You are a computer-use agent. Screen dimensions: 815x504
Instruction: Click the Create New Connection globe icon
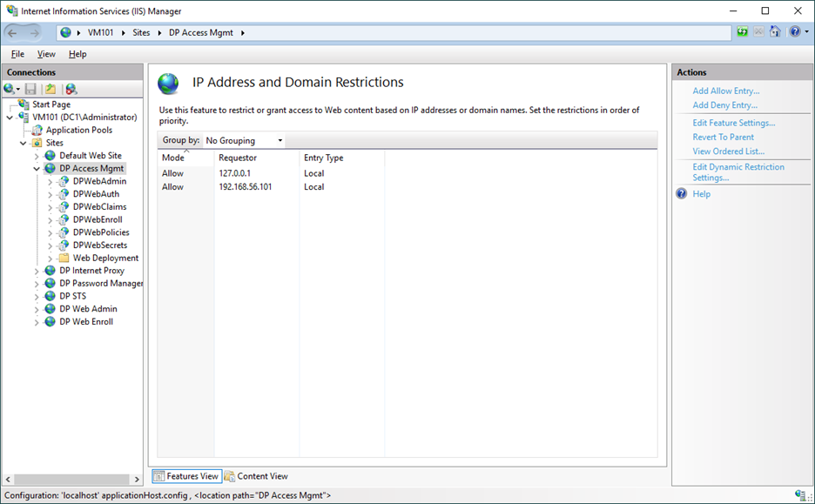pos(10,89)
